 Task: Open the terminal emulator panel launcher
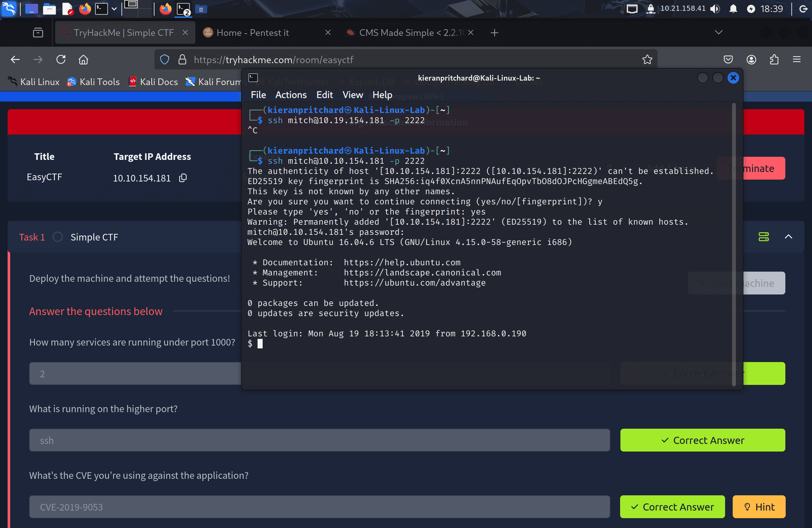coord(101,9)
